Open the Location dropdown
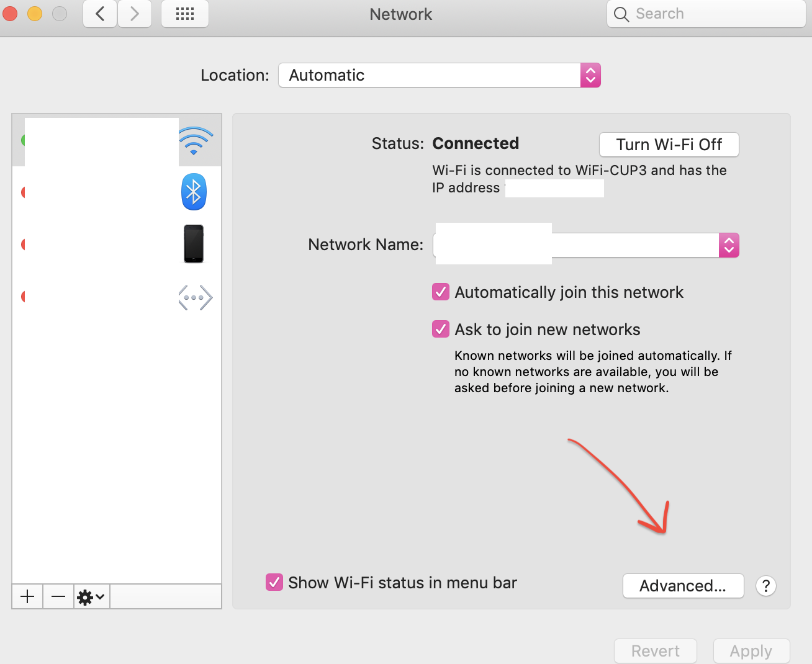 click(440, 75)
